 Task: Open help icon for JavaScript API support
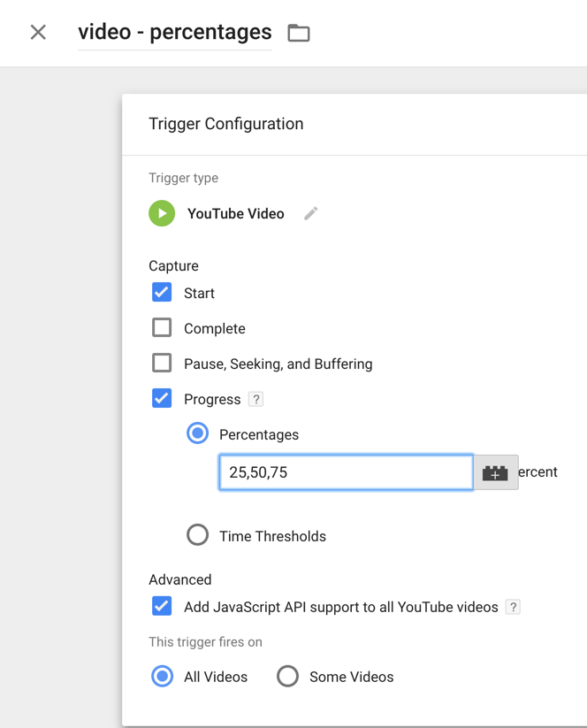point(513,607)
